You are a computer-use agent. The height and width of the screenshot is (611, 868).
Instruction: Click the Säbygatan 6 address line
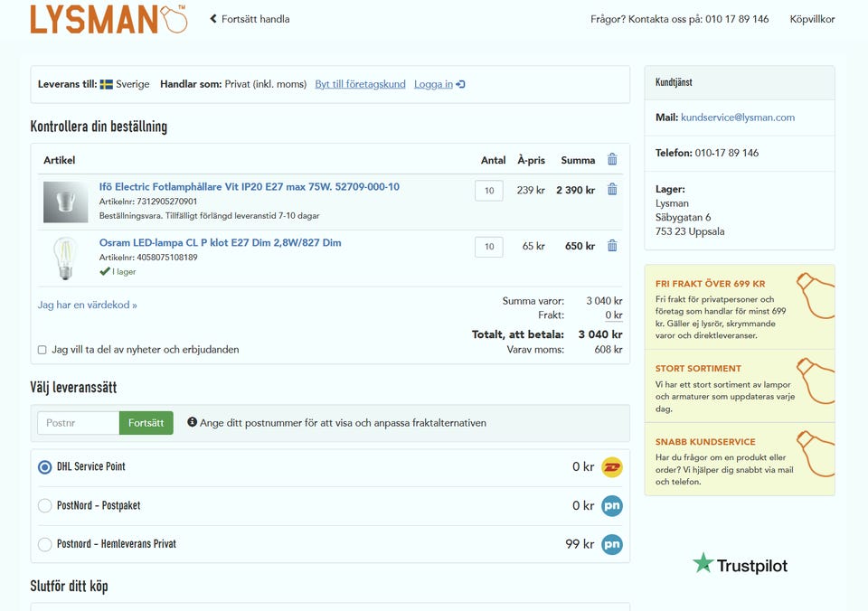[x=684, y=218]
